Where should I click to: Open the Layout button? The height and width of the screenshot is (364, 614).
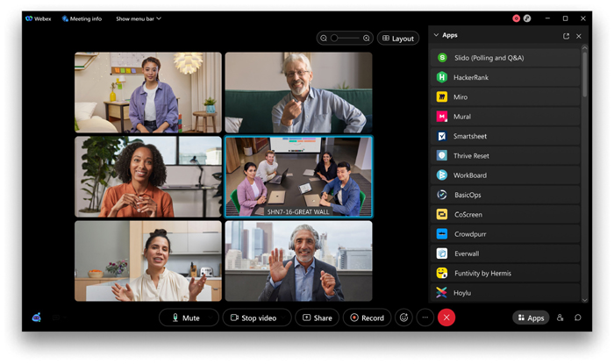click(x=398, y=39)
